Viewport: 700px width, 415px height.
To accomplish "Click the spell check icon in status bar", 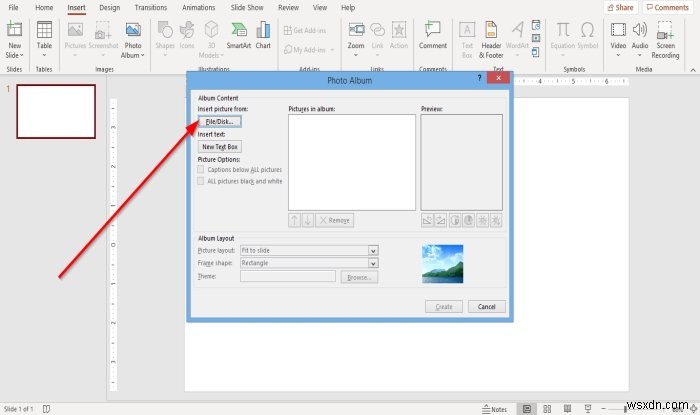I will [x=46, y=409].
